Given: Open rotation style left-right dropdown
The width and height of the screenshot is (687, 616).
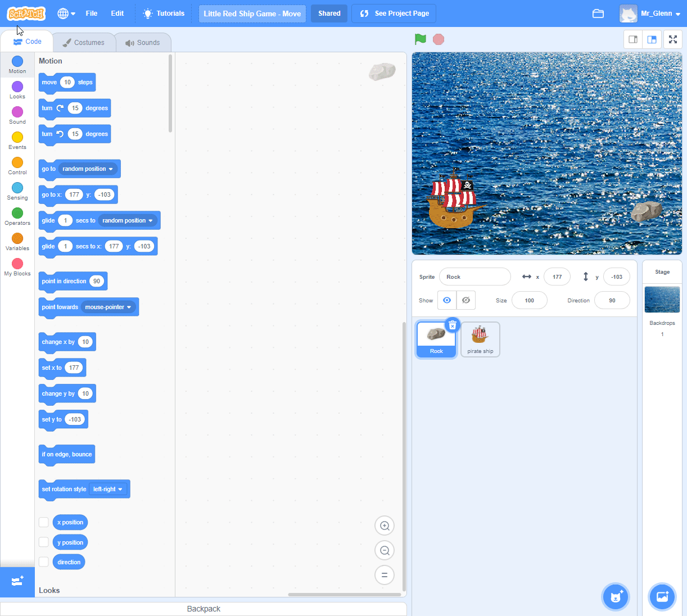Looking at the screenshot, I should 107,490.
